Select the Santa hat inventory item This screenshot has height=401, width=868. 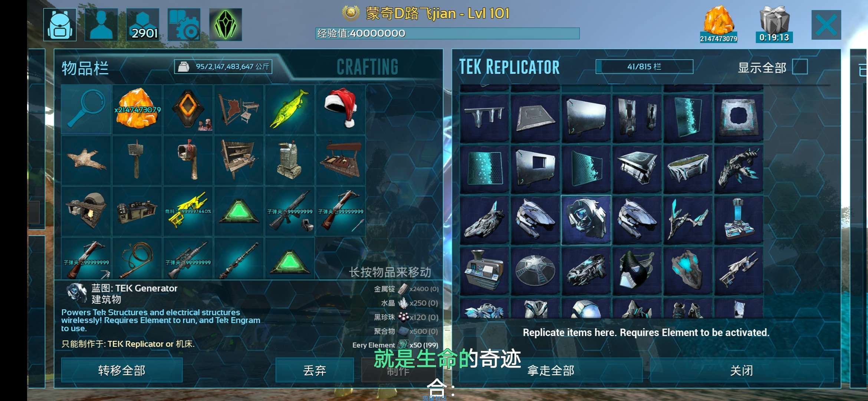[x=341, y=109]
